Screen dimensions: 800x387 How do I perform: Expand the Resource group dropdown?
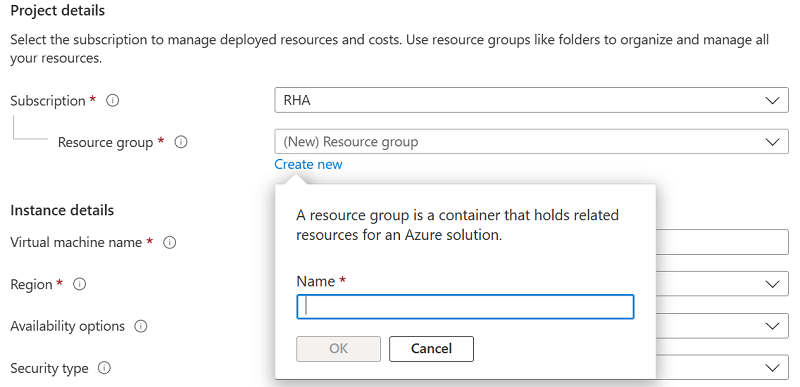click(531, 141)
